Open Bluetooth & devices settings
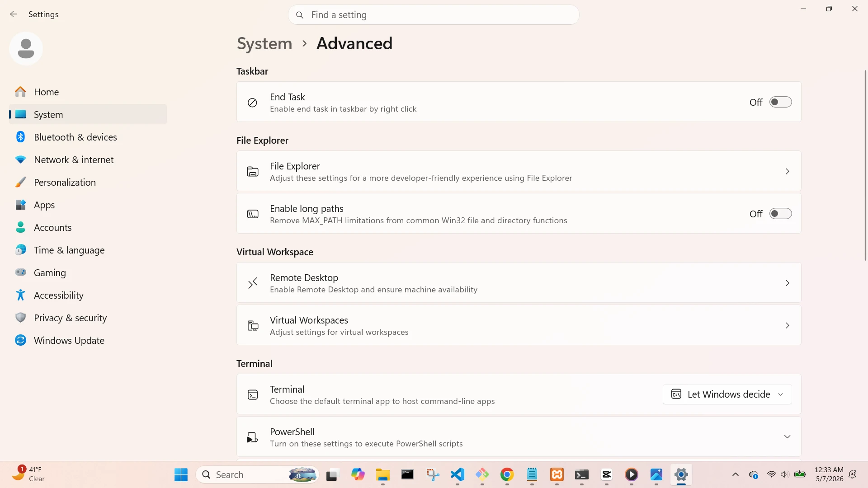868x488 pixels. 88,137
